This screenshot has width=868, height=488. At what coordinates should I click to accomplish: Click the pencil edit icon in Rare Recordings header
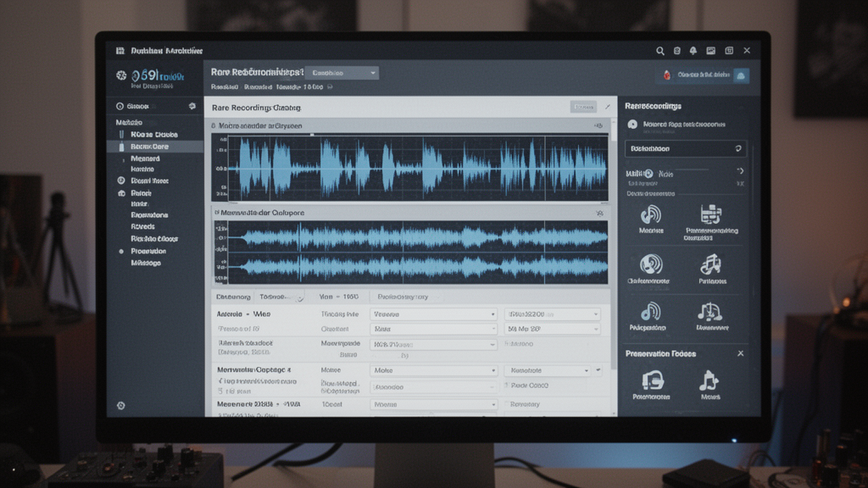click(606, 108)
